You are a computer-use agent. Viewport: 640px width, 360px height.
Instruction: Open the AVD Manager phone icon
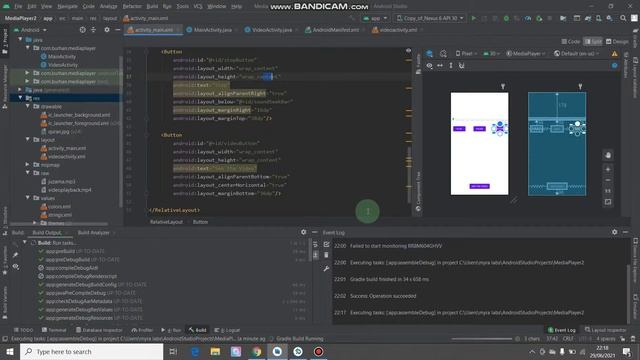[x=598, y=18]
